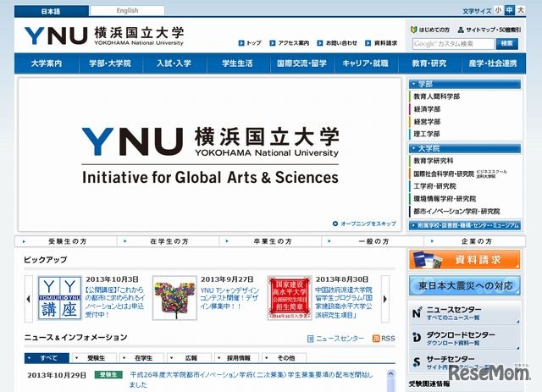Screen dimensions: 542x392
Task: Open 東日本大震災への対応 banner
Action: (x=465, y=285)
